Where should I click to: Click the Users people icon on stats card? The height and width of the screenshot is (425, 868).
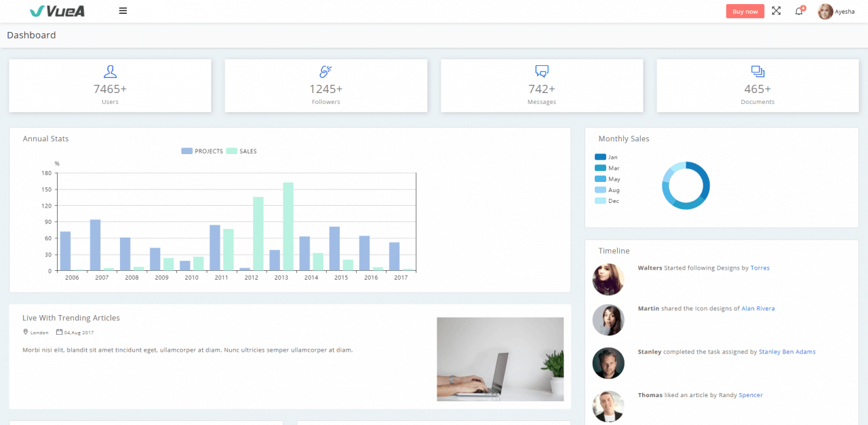[x=110, y=71]
